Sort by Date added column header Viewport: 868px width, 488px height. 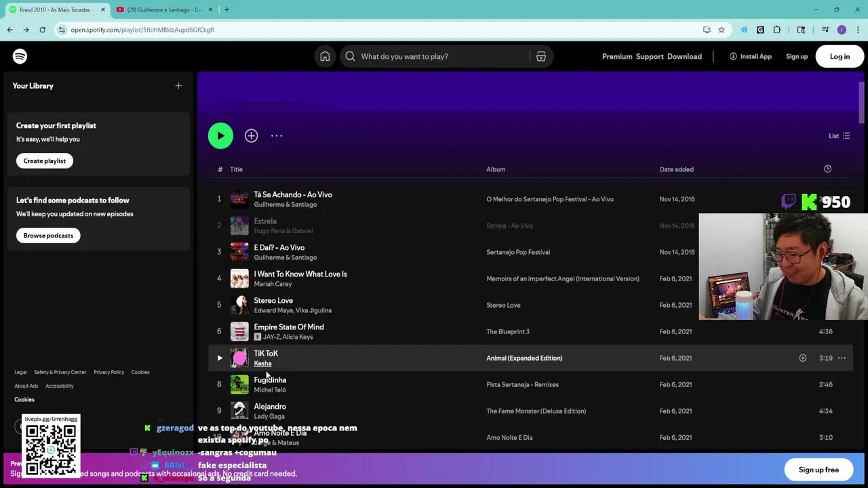[x=676, y=169]
